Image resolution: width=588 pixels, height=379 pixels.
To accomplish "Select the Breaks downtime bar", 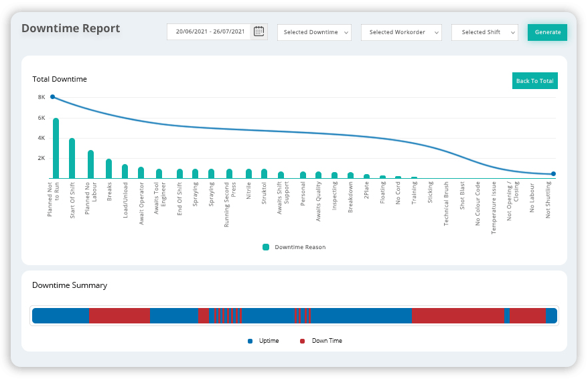I will [x=108, y=169].
